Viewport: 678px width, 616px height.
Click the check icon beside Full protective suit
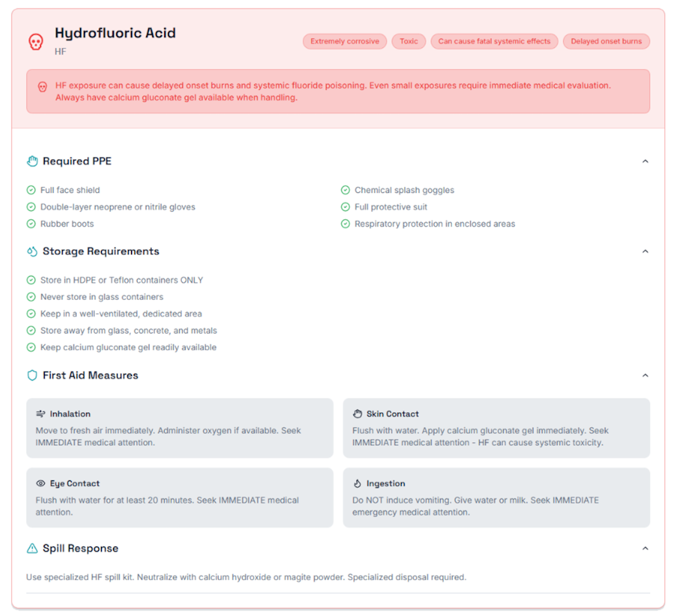coord(346,207)
